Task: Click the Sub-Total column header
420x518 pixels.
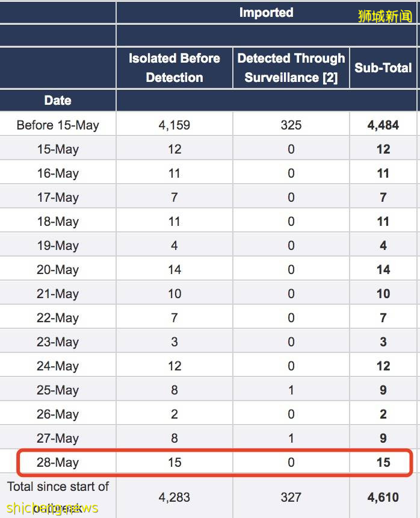Action: [383, 67]
